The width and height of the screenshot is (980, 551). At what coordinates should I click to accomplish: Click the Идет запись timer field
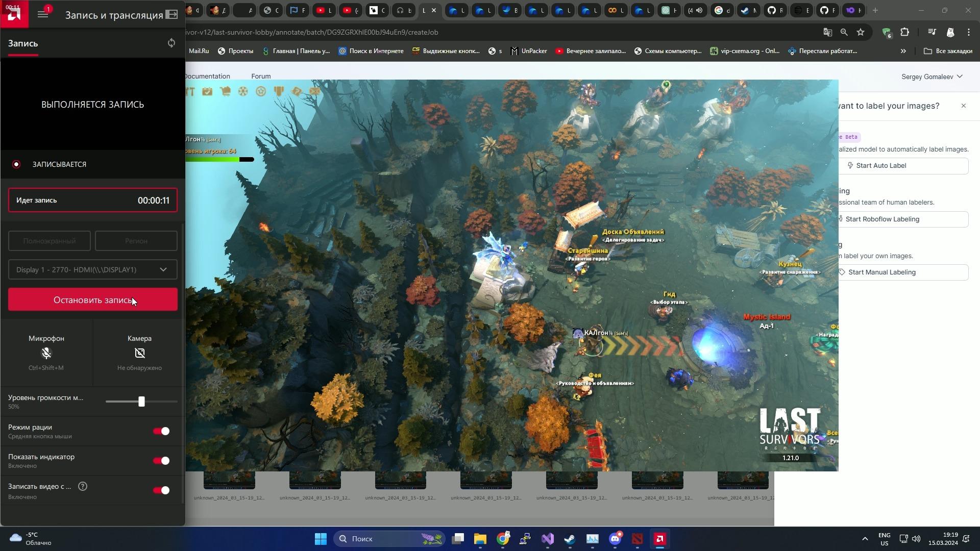(x=93, y=200)
